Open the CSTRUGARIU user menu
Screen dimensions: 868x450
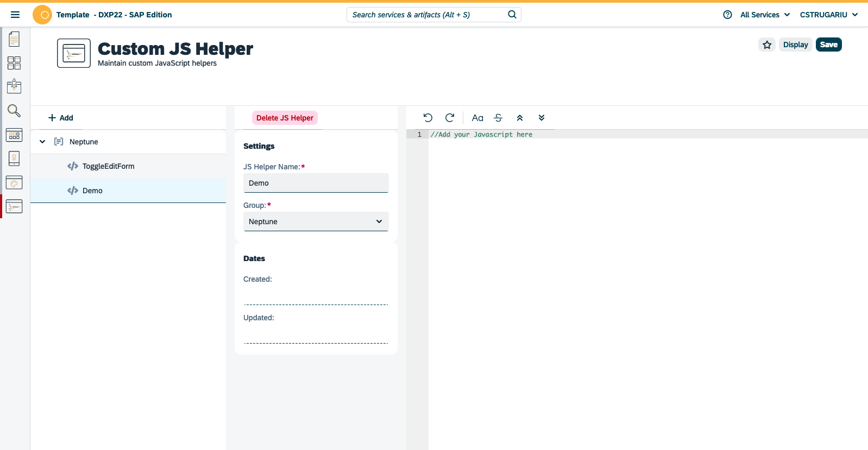[x=828, y=15]
